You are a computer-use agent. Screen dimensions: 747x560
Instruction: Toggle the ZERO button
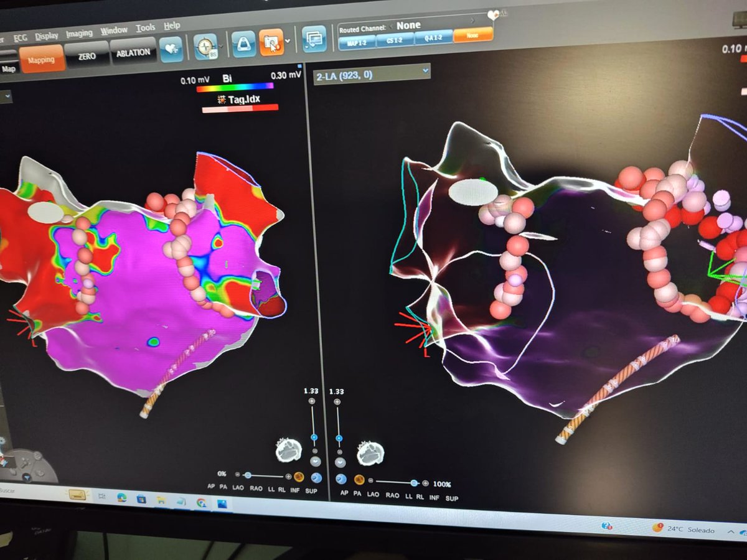(x=87, y=55)
